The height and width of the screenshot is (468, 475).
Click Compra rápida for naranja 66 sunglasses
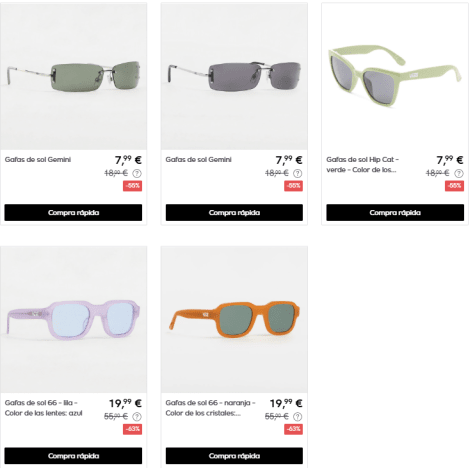pyautogui.click(x=234, y=456)
